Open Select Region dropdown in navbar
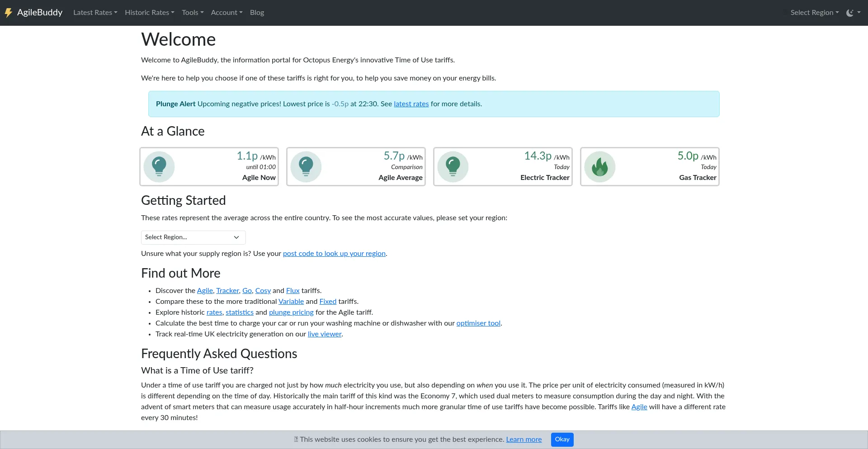The width and height of the screenshot is (868, 449). pyautogui.click(x=815, y=13)
